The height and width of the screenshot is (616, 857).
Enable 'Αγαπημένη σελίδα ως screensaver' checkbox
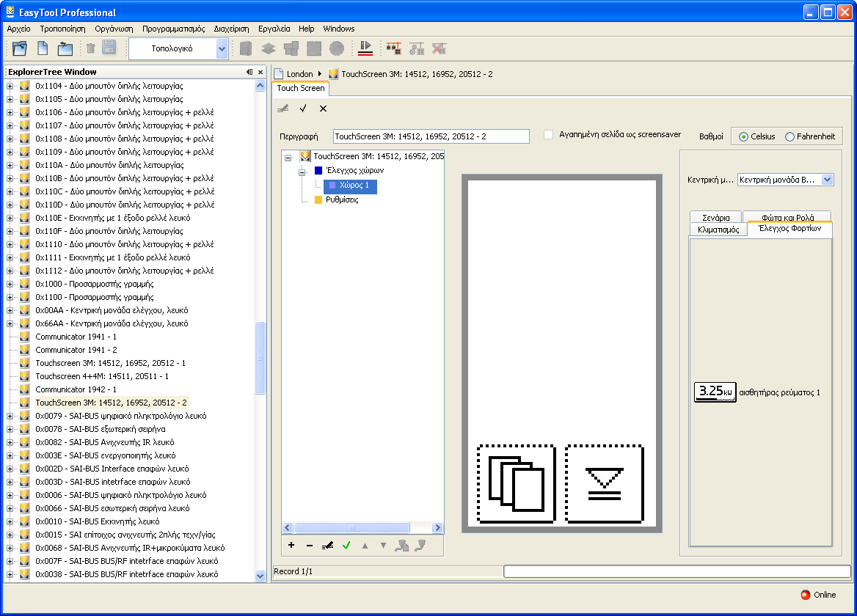point(549,134)
